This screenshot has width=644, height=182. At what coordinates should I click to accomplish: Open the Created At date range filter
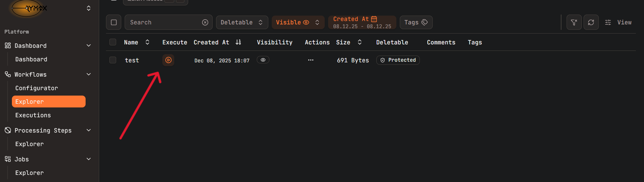pos(362,22)
